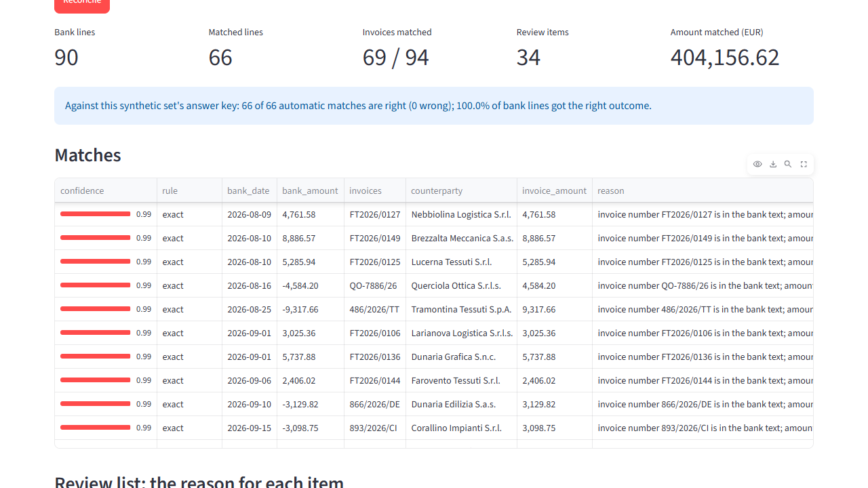
Task: Click bank amount -3,098.75
Action: (310, 428)
